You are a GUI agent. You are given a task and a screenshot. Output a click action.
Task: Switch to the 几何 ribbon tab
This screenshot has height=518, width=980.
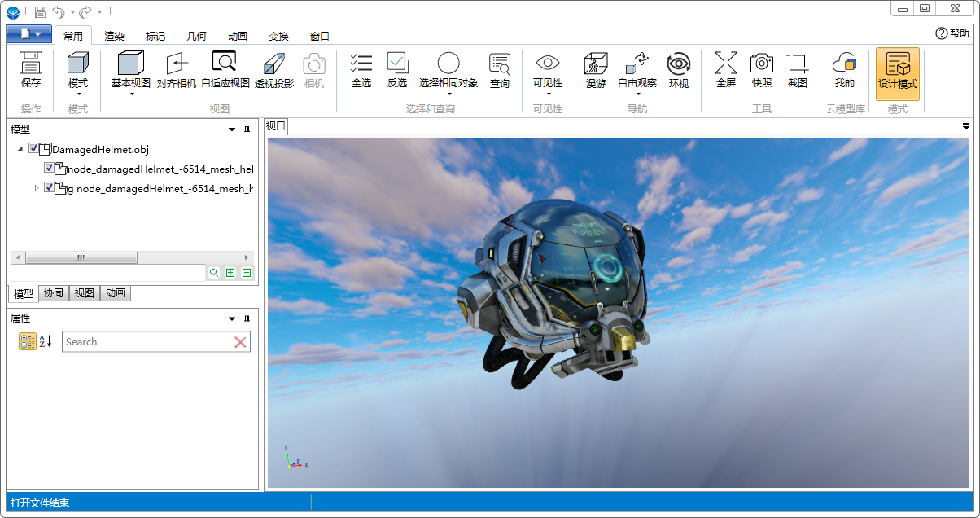(x=196, y=36)
